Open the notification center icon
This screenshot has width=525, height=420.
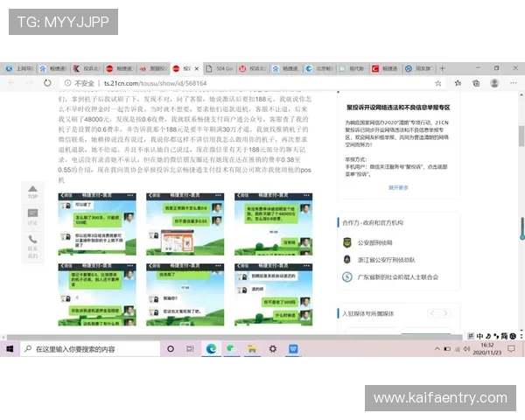[511, 349]
